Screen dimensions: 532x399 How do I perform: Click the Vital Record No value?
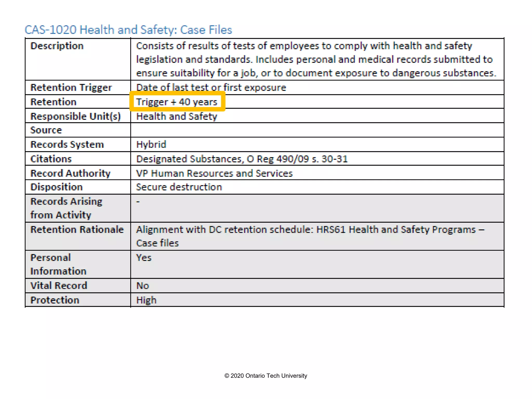point(143,286)
